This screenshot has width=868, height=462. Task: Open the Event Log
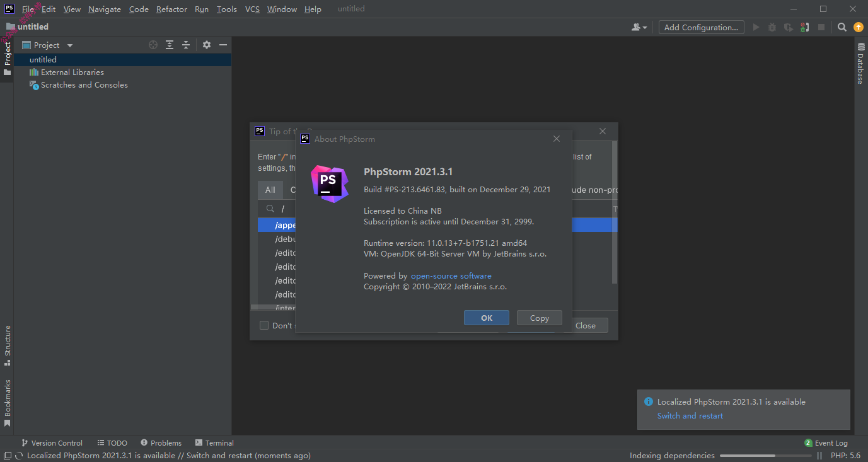pos(826,443)
